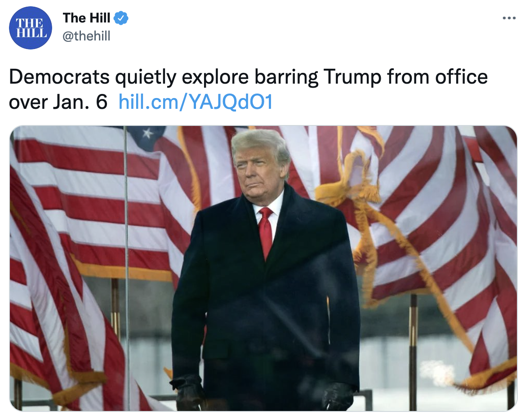The width and height of the screenshot is (525, 420).
Task: Click the white star on the flag
Action: click(x=147, y=134)
